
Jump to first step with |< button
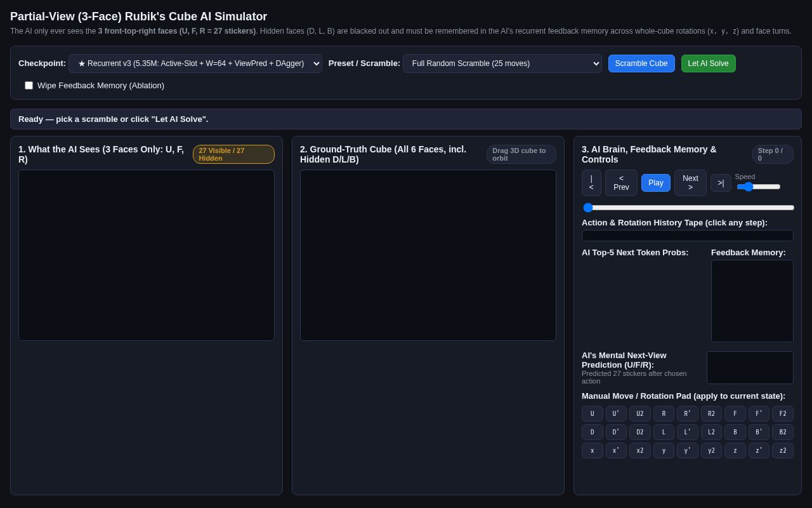(591, 183)
